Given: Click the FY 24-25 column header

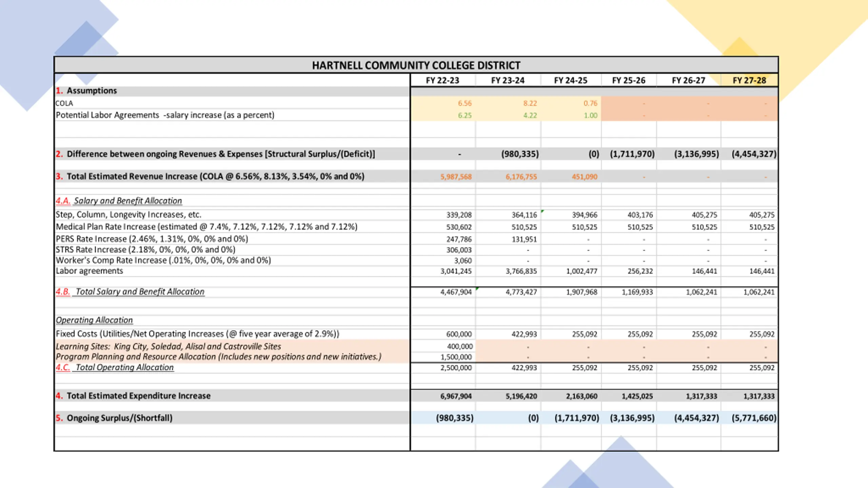Looking at the screenshot, I should tap(571, 80).
